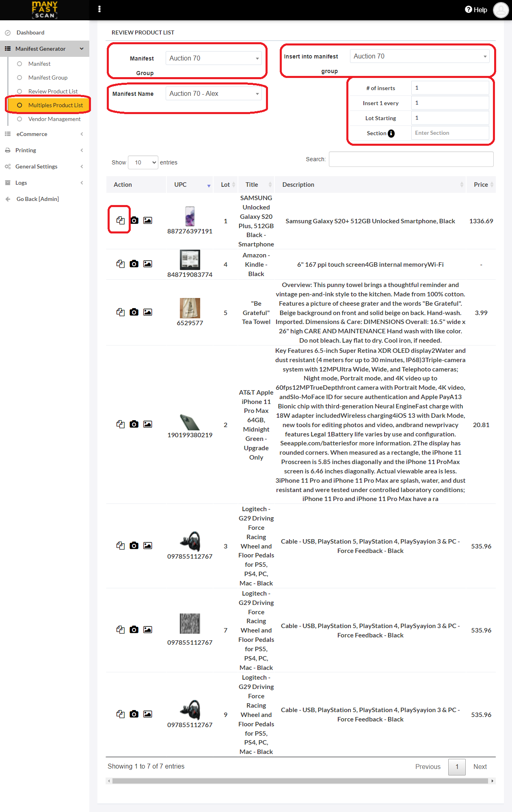Click camera icon in Amazon Kindle row
Viewport: 512px width, 812px height.
point(134,263)
